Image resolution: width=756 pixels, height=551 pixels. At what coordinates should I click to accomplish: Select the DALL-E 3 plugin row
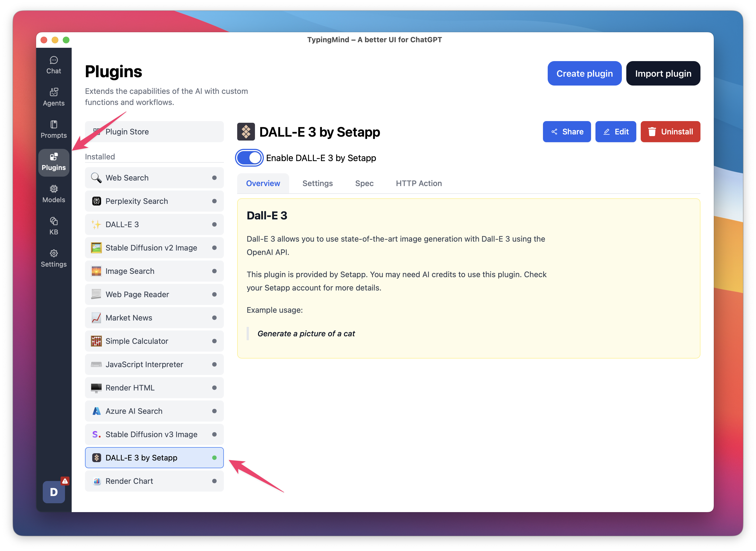click(154, 224)
